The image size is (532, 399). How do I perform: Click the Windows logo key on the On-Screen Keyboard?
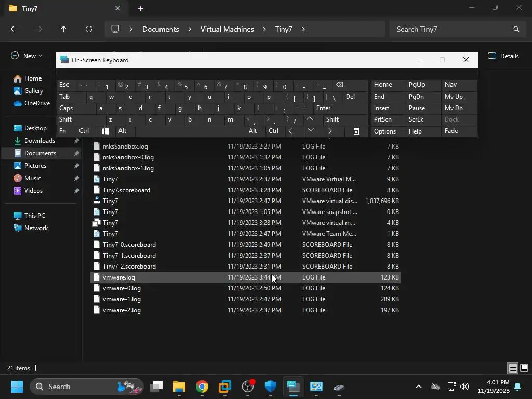[105, 131]
